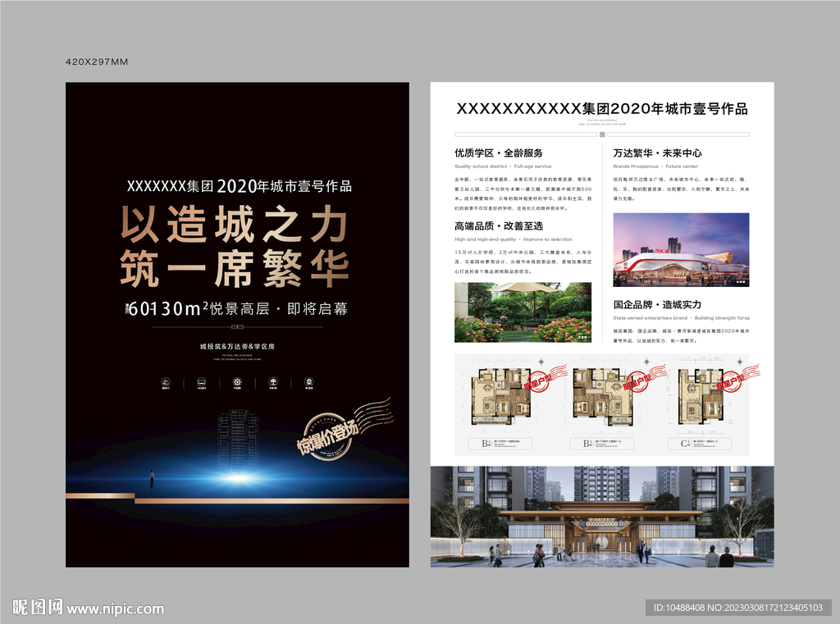Click the "国企品牌·造城实力" heading
Viewport: 840px width, 624px height.
click(657, 305)
